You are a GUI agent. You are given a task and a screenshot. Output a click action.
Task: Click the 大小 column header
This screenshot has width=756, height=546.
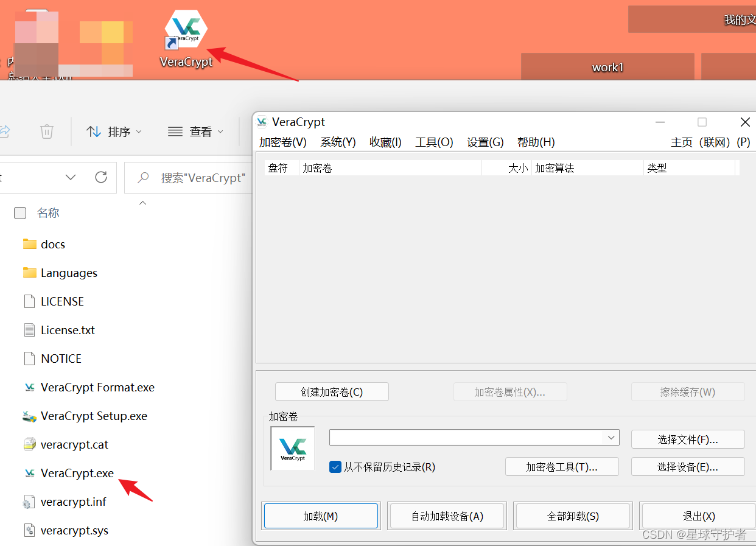pos(507,168)
